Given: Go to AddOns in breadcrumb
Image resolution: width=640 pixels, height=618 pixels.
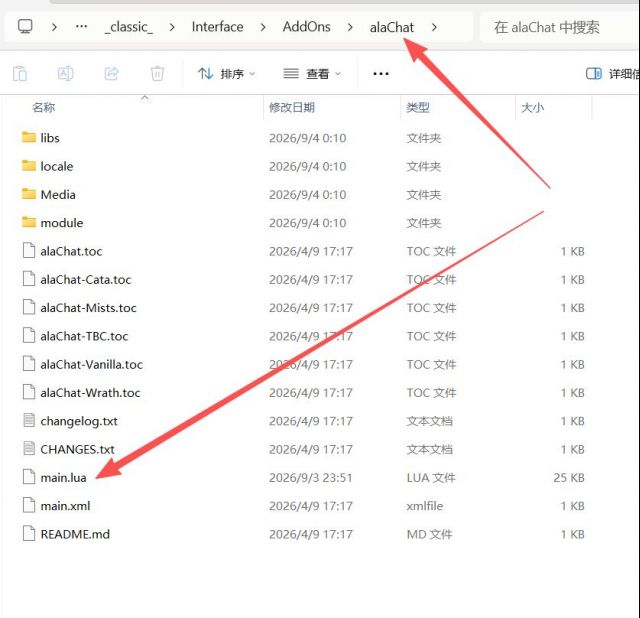Looking at the screenshot, I should 307,27.
